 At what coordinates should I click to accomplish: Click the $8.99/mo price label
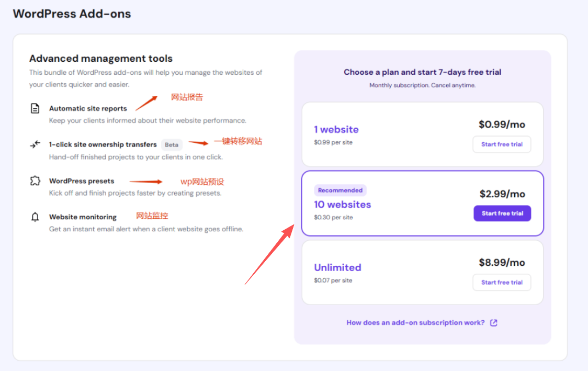502,263
